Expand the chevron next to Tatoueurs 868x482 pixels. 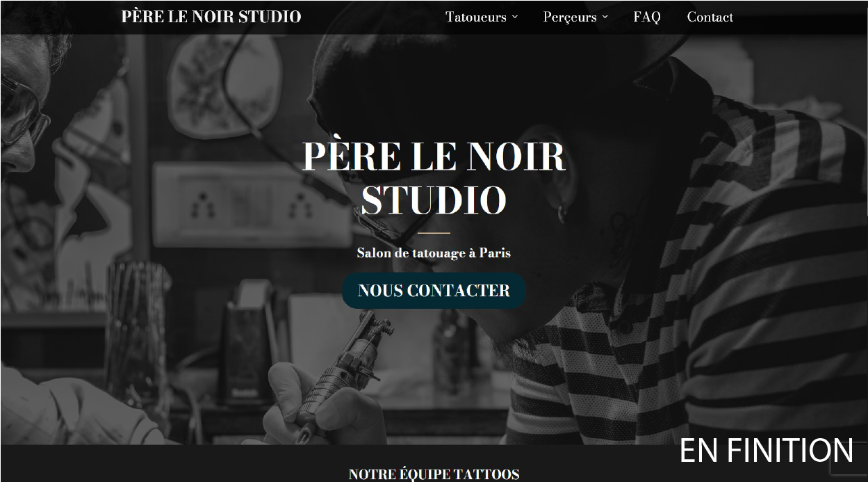click(x=515, y=17)
